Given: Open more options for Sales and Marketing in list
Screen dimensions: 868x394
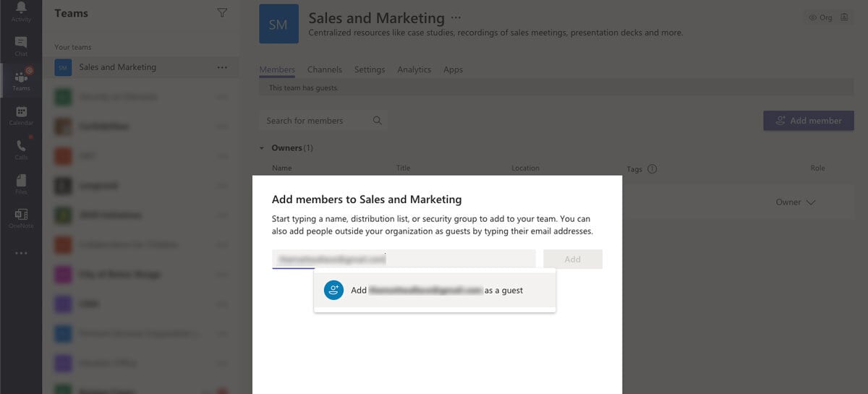Looking at the screenshot, I should click(222, 67).
